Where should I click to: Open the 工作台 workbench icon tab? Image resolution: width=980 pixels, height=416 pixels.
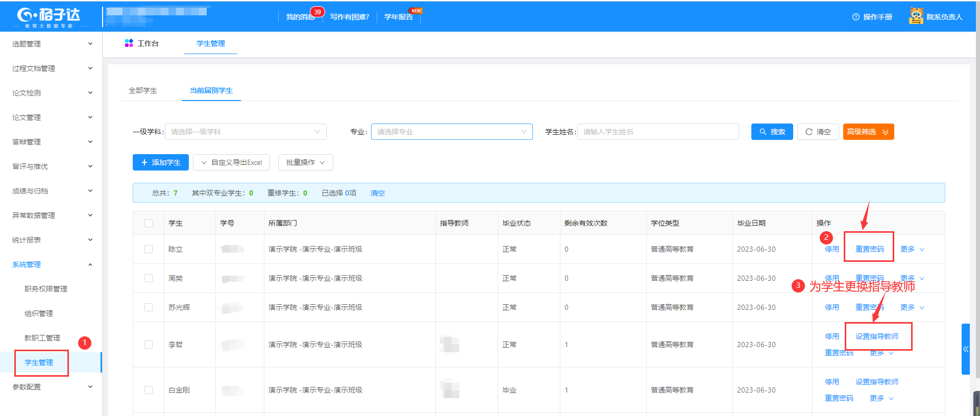pyautogui.click(x=142, y=43)
